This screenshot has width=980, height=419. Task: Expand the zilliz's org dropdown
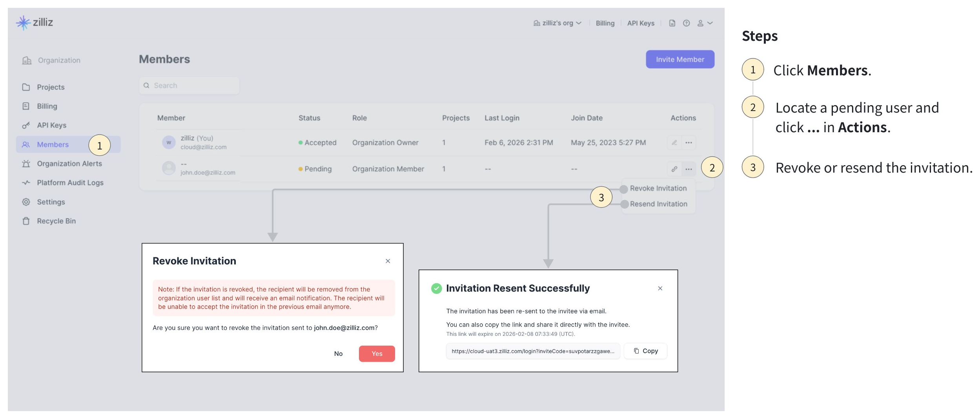[557, 23]
